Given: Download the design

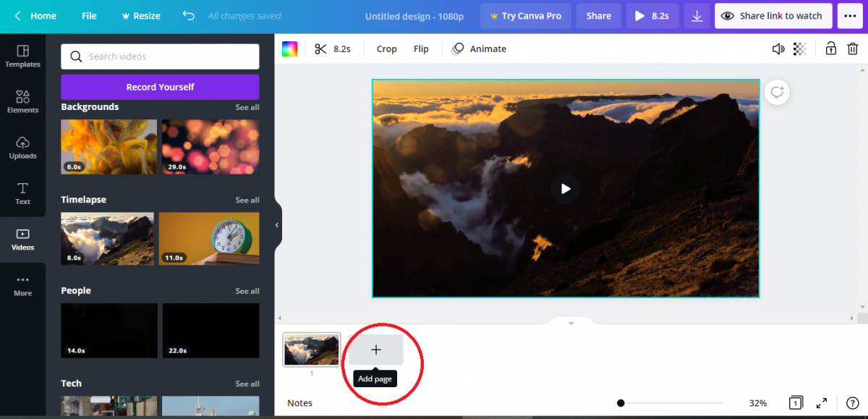Looking at the screenshot, I should click(x=697, y=15).
